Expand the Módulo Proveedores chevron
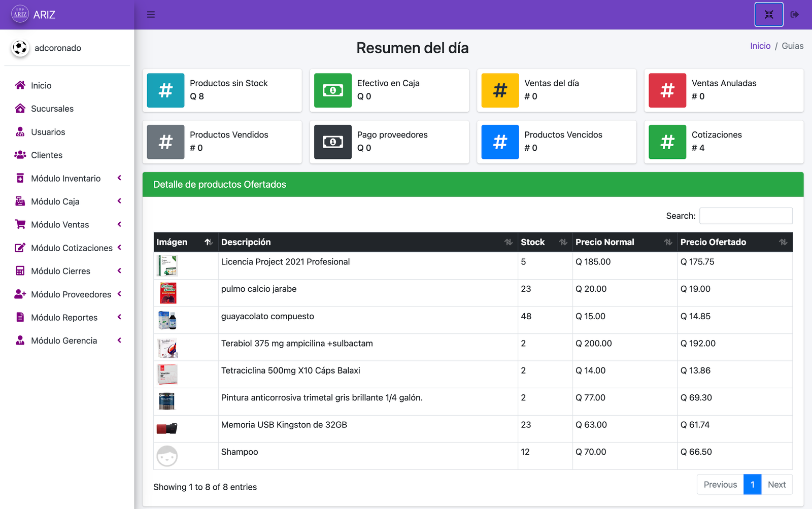The image size is (812, 509). [119, 294]
